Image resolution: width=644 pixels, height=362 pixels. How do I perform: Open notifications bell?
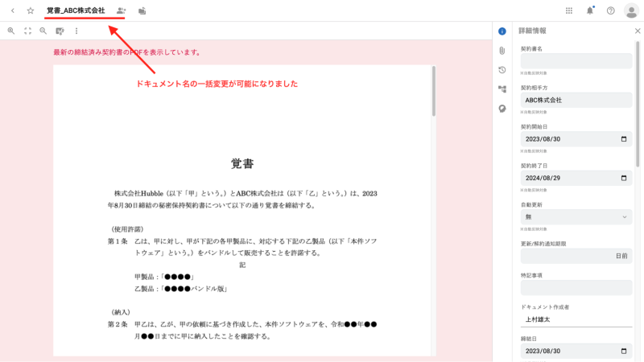point(590,10)
